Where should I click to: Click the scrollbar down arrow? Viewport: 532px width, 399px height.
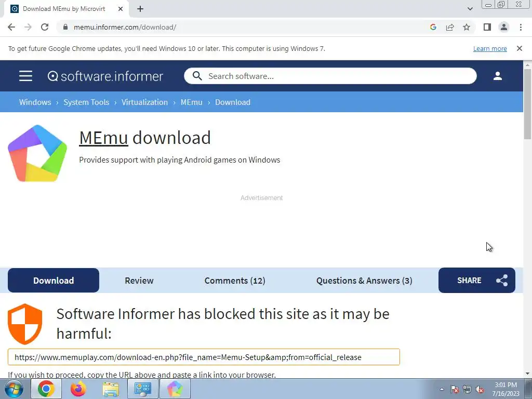(527, 374)
